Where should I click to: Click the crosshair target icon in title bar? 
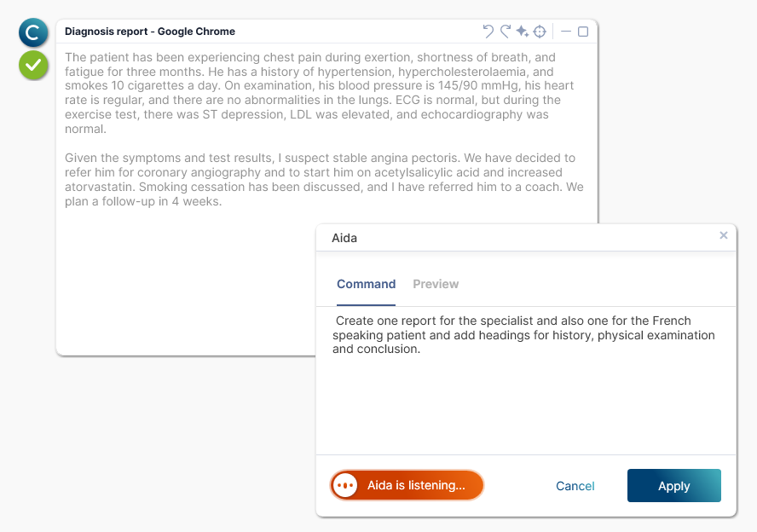[540, 32]
